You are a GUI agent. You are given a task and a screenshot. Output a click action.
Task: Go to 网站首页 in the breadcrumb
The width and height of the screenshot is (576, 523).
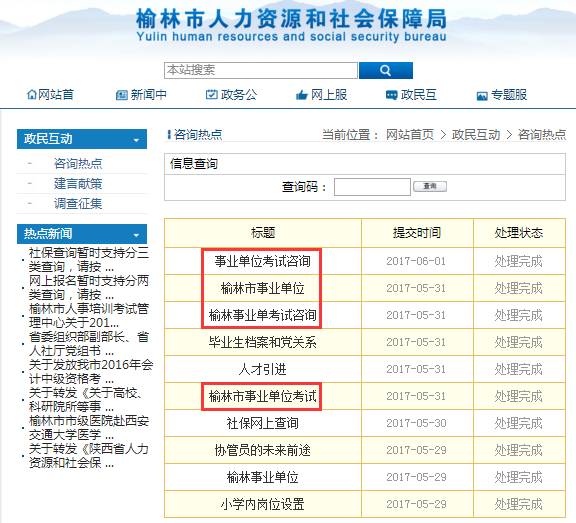tap(410, 135)
